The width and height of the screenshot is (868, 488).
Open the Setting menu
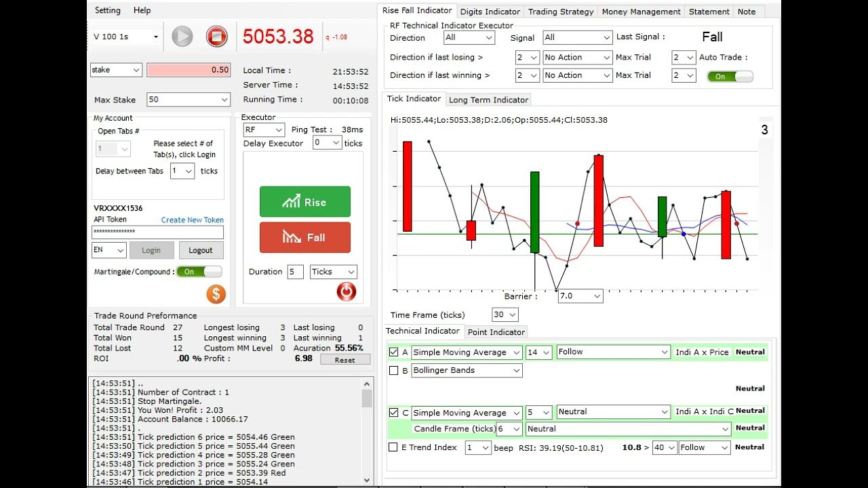coord(107,10)
